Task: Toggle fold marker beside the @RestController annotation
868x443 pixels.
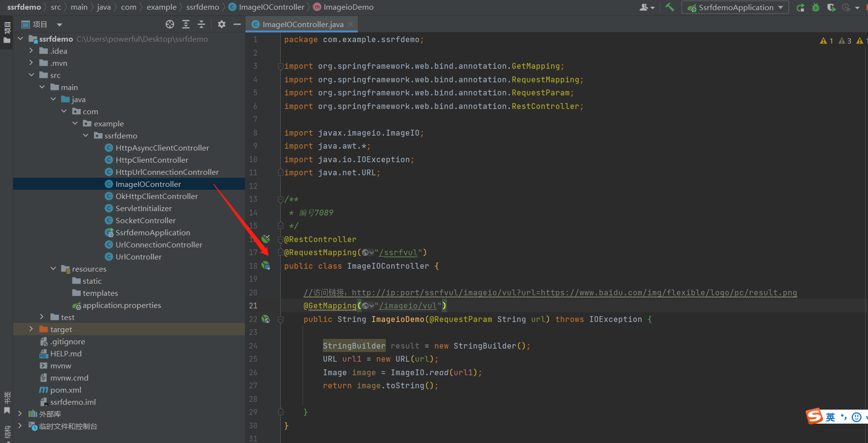Action: 280,240
